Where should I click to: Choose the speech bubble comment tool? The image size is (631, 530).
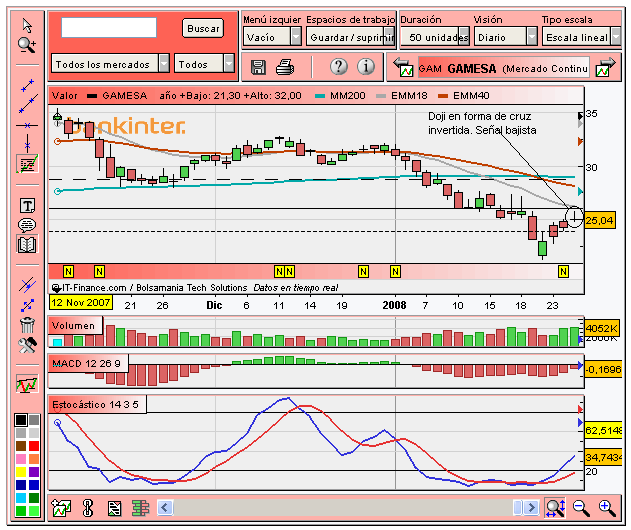[x=27, y=225]
